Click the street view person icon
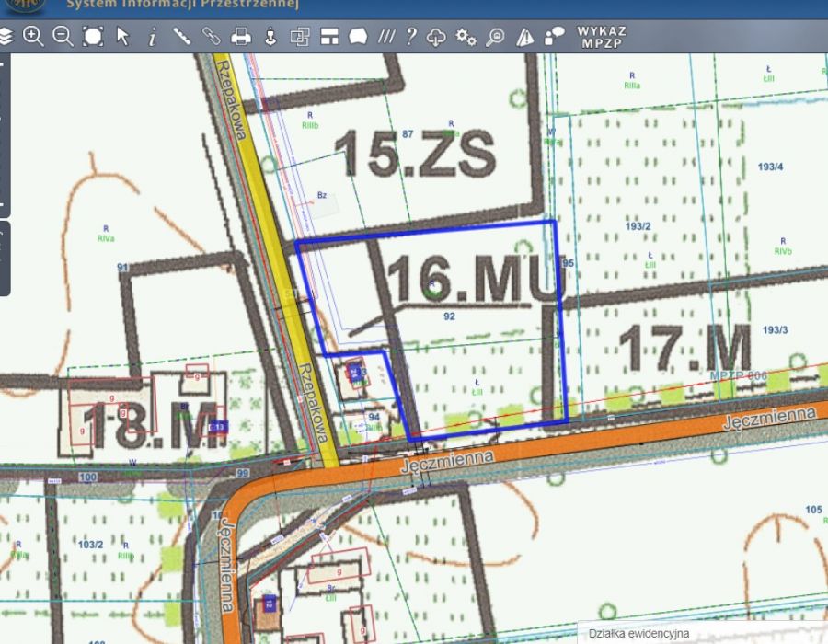Viewport: 828px width, 644px height. coord(270,37)
